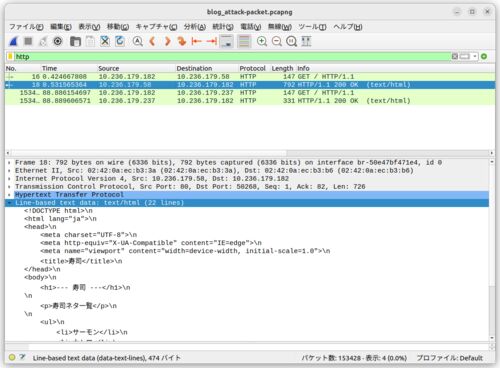
Task: Toggle auto-scroll during live capture
Action: 227,41
